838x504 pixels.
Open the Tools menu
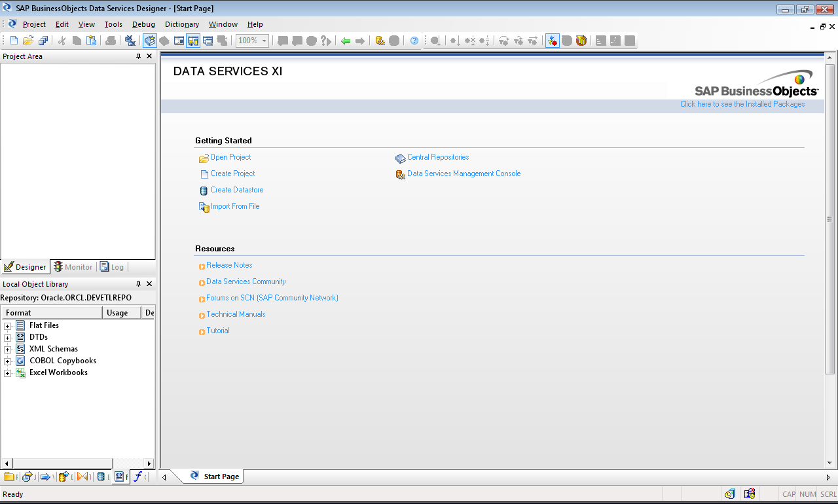113,24
